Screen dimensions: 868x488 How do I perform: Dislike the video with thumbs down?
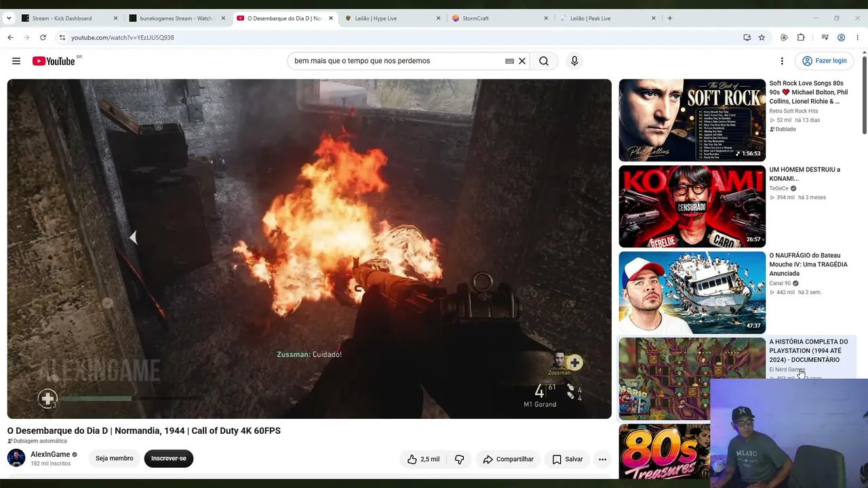[459, 459]
